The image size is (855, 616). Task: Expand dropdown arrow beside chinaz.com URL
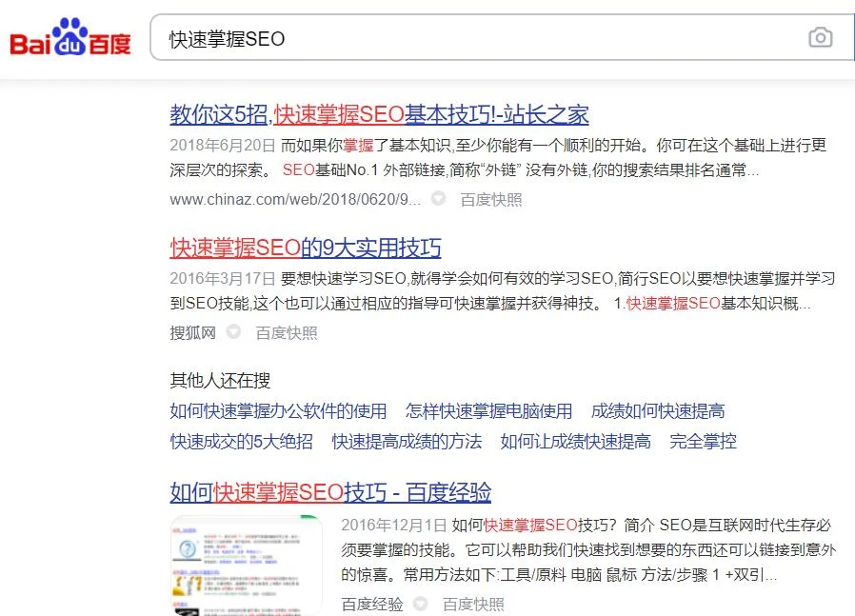438,198
